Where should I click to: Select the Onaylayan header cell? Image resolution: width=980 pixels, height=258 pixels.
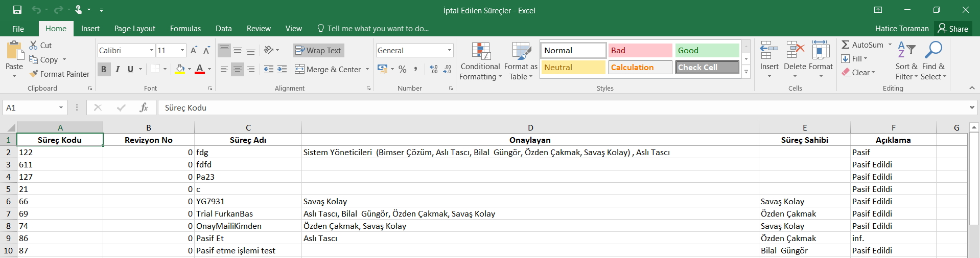(530, 140)
